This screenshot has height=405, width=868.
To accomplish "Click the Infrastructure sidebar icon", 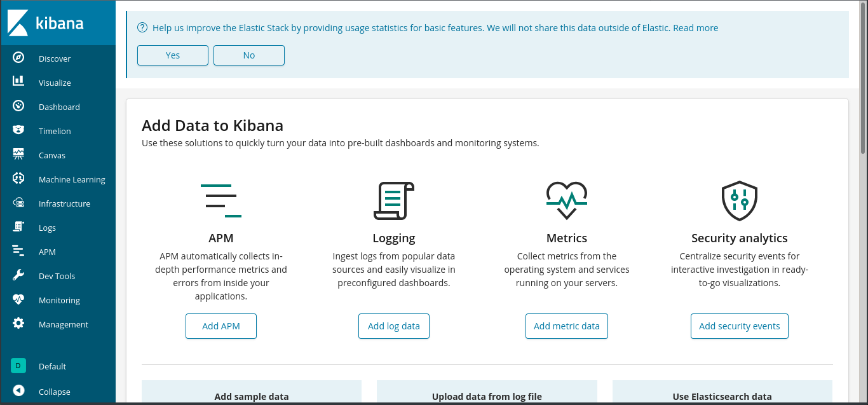I will [x=18, y=203].
